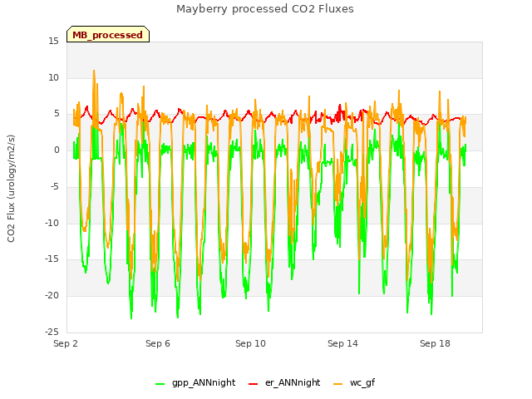Click the y-axis value -20
This screenshot has height=399, width=532.
point(52,296)
